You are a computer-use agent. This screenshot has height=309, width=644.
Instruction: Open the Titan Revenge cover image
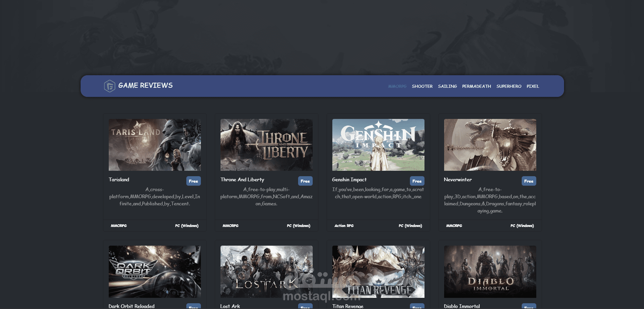[378, 272]
